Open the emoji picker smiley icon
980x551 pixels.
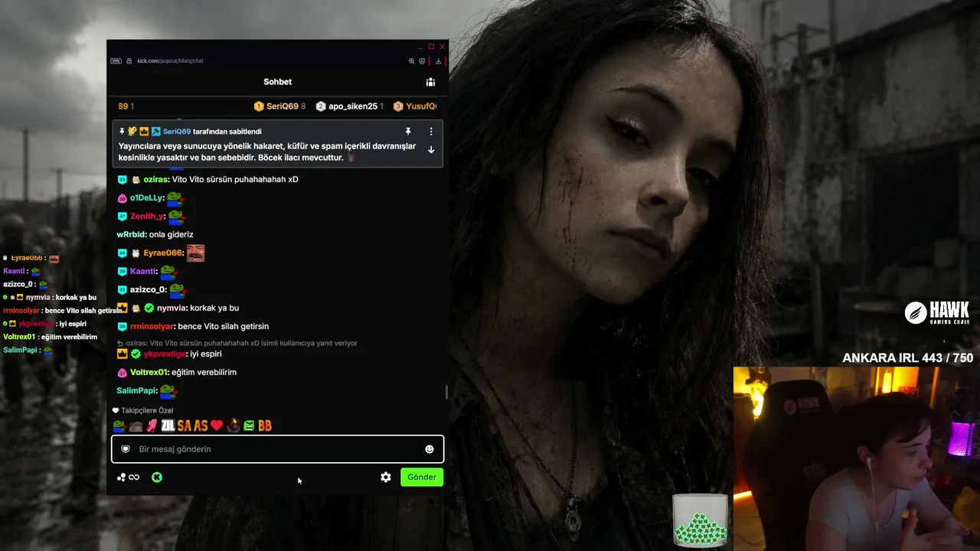pos(430,449)
